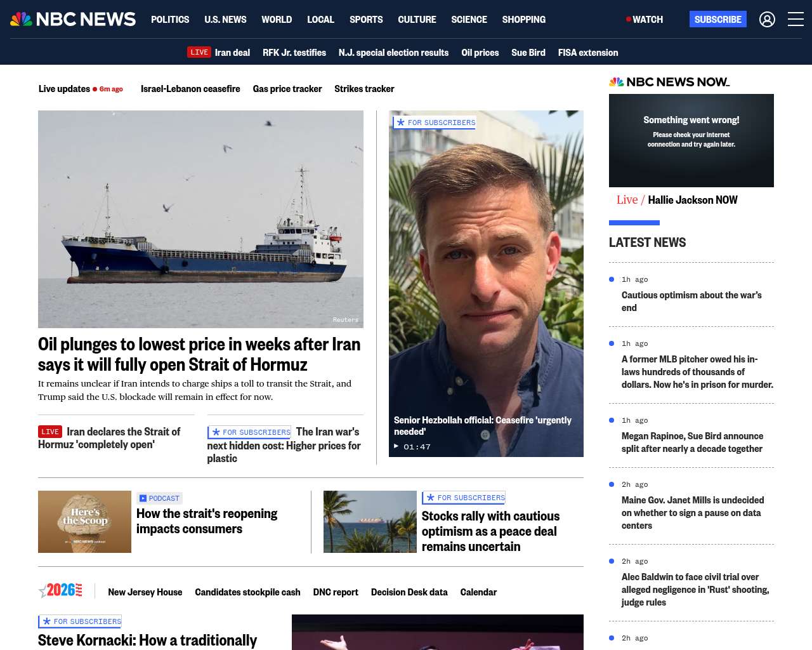Open the user account profile icon
This screenshot has height=650, width=812.
pyautogui.click(x=767, y=20)
